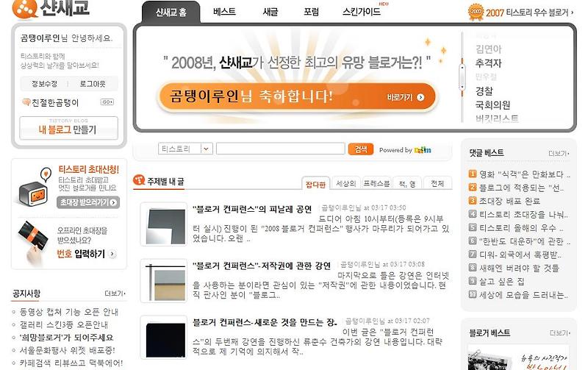588x370 pixels.
Task: Open the notice 서울문화행사 위젯 배포중!
Action: (67, 350)
